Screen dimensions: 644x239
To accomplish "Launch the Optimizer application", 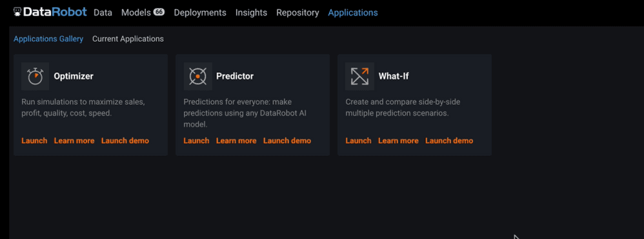I will tap(34, 140).
